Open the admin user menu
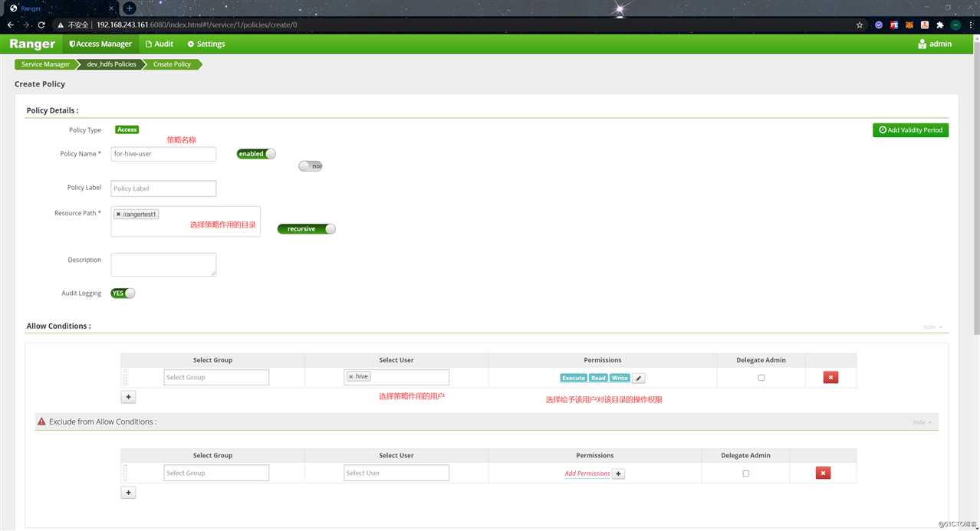This screenshot has height=531, width=980. click(935, 44)
